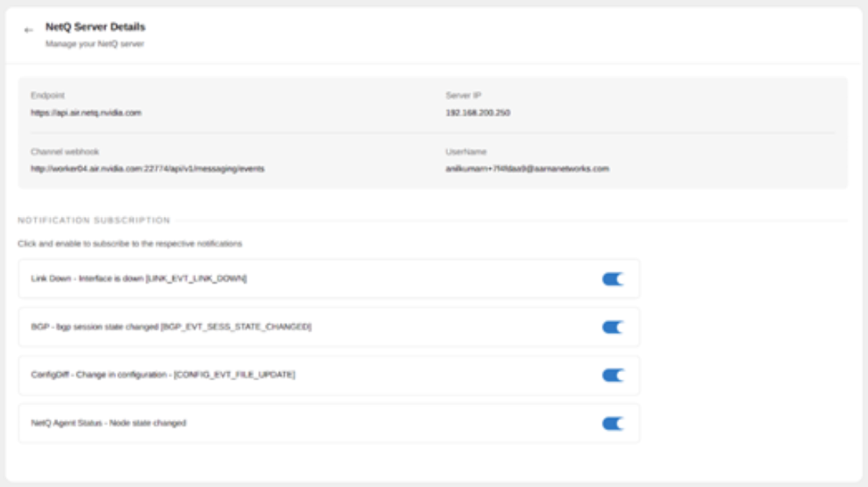The width and height of the screenshot is (868, 487).
Task: Select the worker04 messaging/events webhook URL
Action: pyautogui.click(x=147, y=169)
